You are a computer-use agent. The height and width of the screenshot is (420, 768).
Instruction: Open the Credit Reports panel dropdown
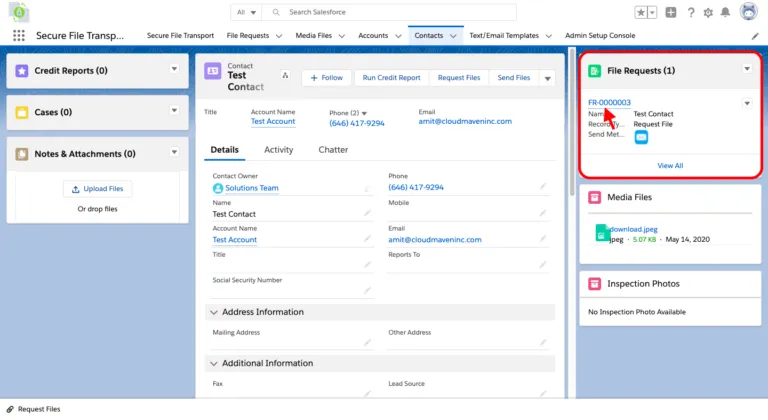pyautogui.click(x=174, y=69)
